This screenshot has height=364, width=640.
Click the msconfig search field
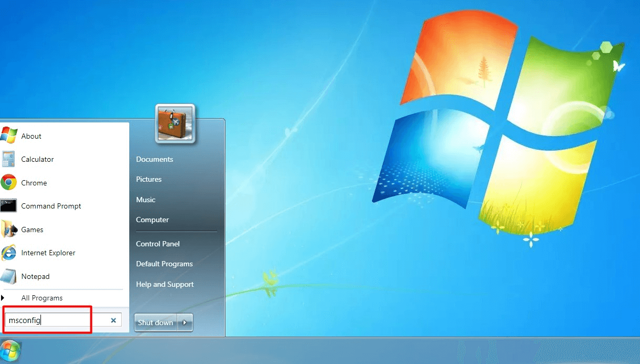tap(63, 320)
